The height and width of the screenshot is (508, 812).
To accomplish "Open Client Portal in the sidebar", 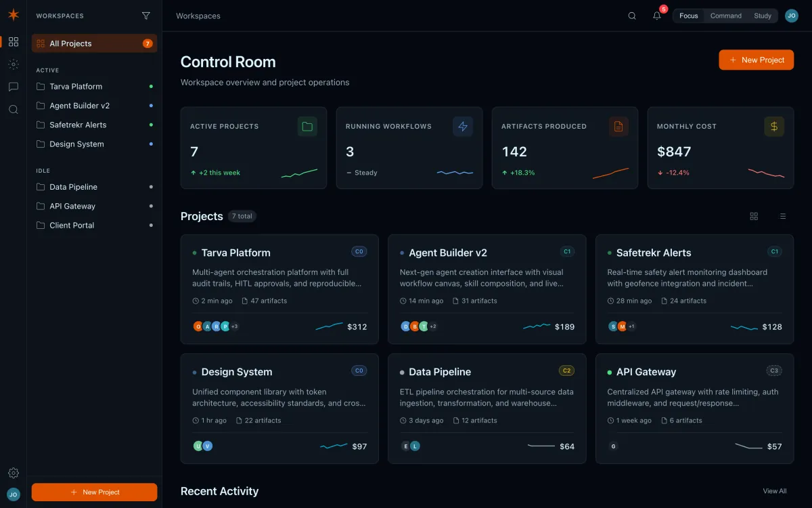I will [95, 225].
